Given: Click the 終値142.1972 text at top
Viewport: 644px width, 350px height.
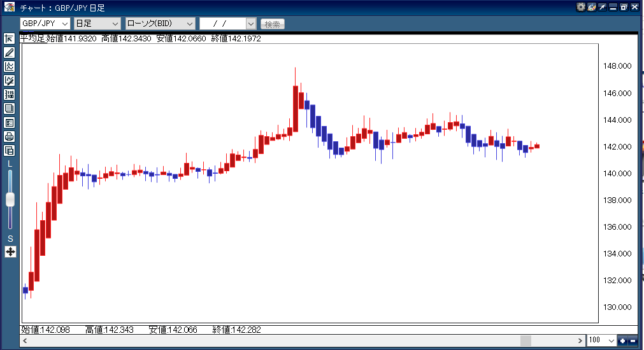Looking at the screenshot, I should click(x=236, y=39).
